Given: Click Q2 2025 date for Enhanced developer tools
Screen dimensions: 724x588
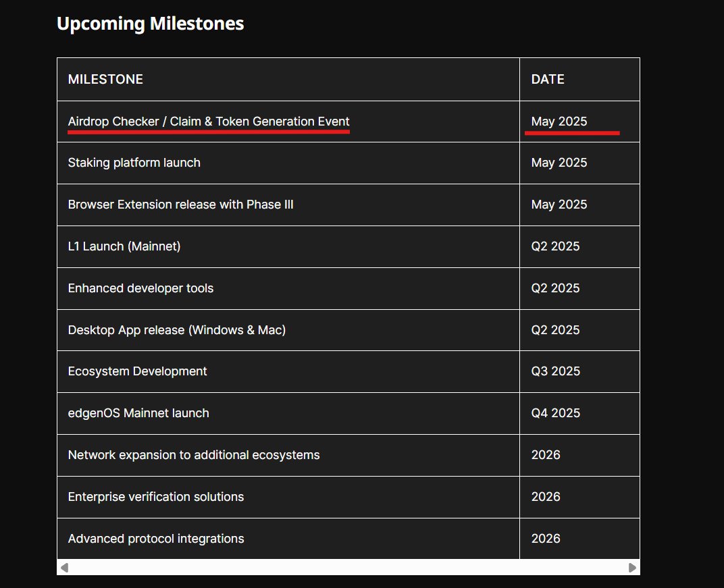Looking at the screenshot, I should pyautogui.click(x=555, y=288).
